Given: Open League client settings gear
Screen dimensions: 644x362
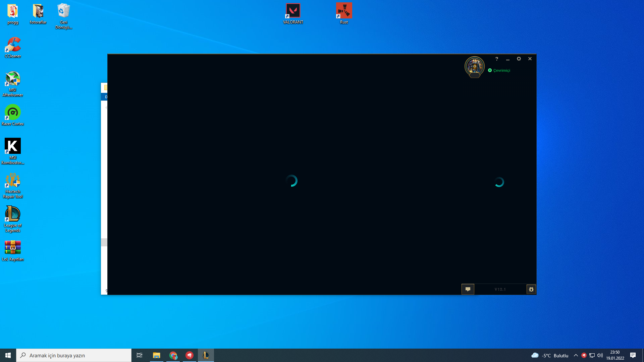Looking at the screenshot, I should click(x=519, y=59).
